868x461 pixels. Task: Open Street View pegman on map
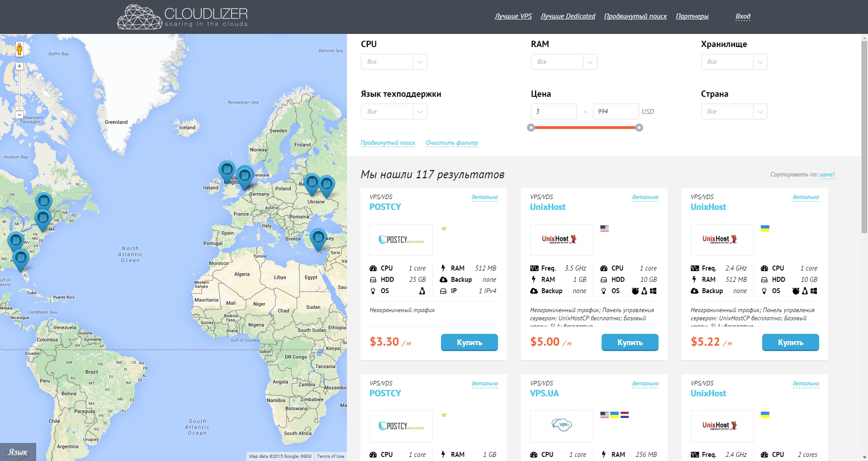(19, 48)
